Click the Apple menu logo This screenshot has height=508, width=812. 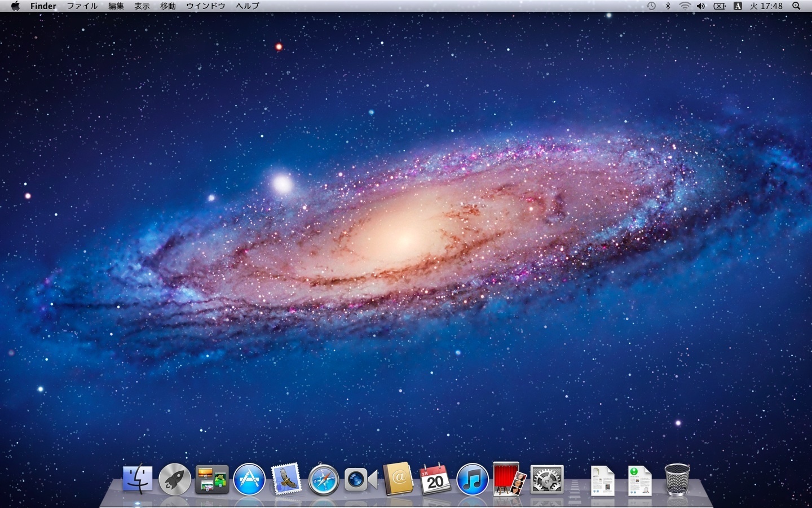point(15,6)
